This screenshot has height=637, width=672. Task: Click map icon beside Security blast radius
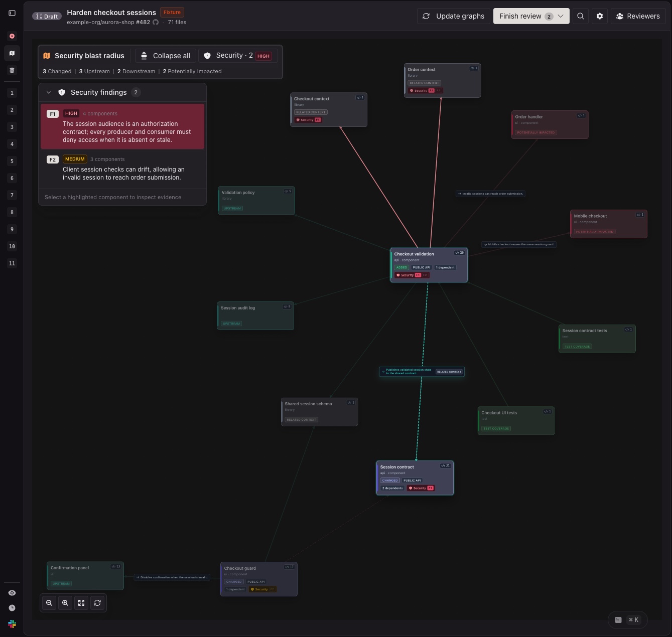pos(47,56)
